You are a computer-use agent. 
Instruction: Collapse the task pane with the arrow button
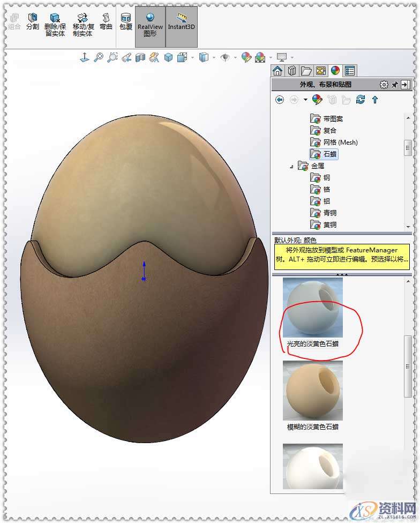(x=405, y=85)
